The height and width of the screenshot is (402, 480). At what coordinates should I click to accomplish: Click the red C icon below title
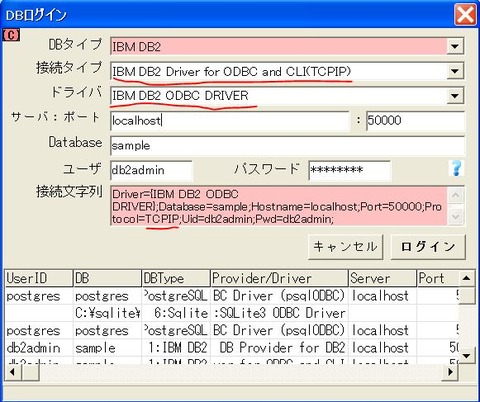click(11, 35)
